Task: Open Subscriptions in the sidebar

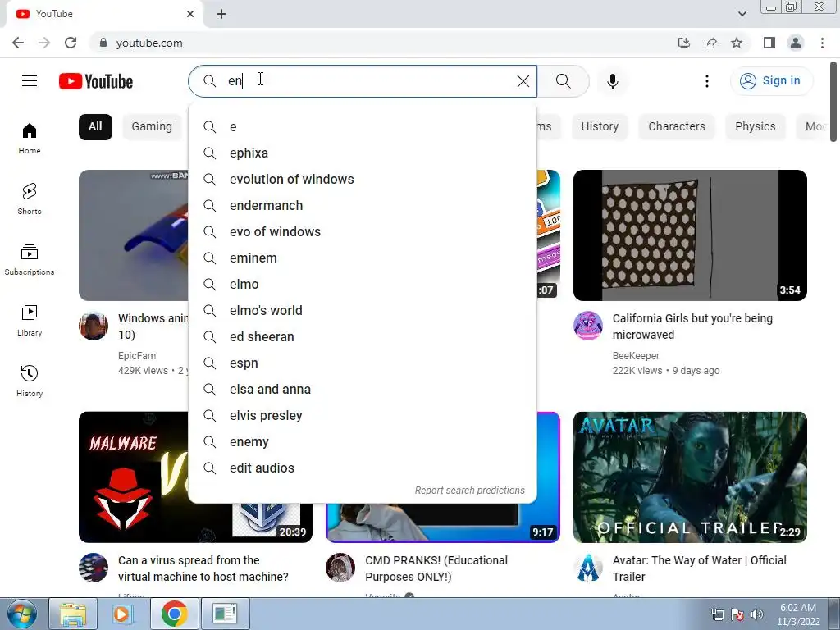Action: pos(30,259)
